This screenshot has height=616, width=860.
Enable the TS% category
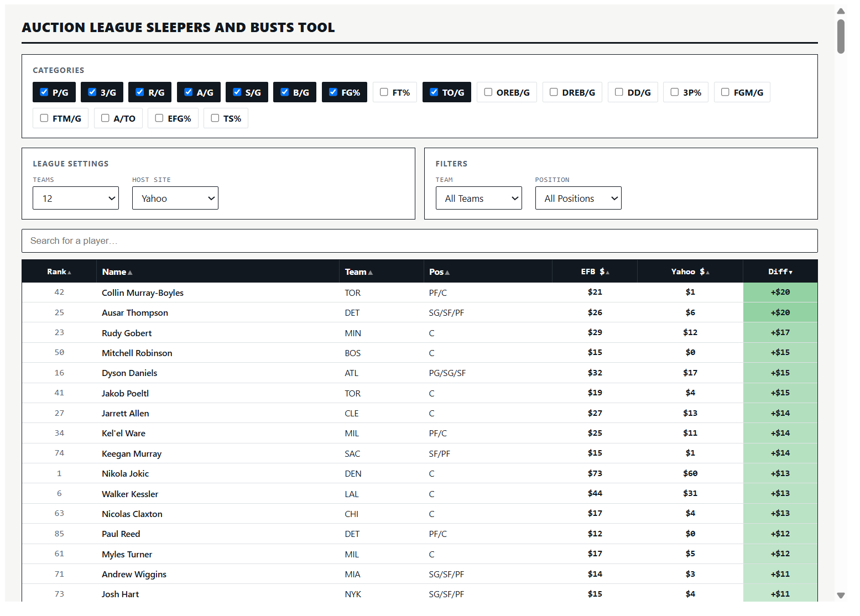[x=215, y=118]
